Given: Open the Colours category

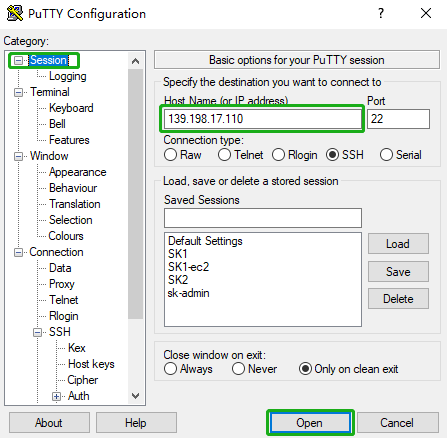Looking at the screenshot, I should [66, 236].
